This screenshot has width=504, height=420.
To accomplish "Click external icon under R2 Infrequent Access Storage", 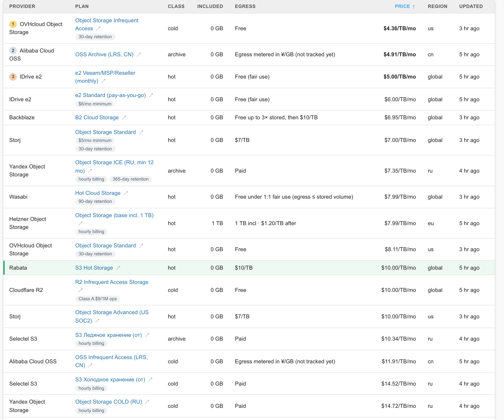I will point(80,290).
